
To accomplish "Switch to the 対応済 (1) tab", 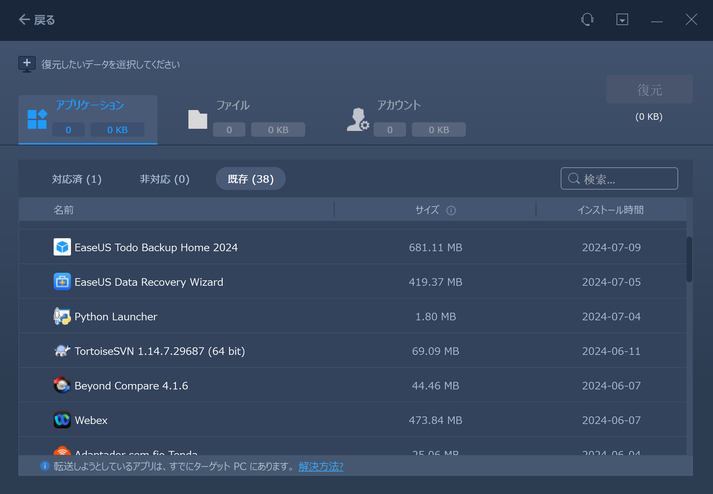I will (77, 179).
